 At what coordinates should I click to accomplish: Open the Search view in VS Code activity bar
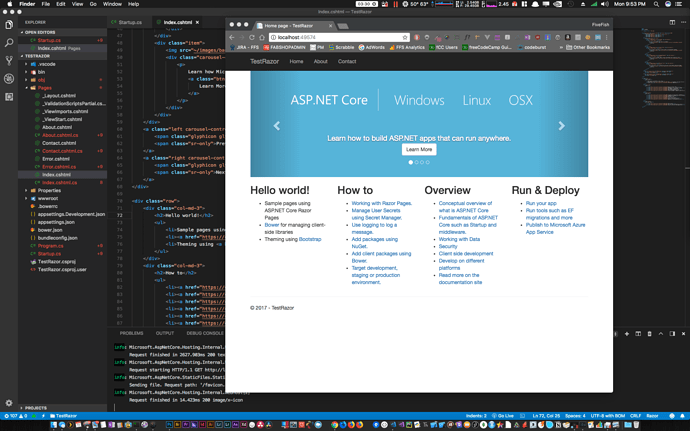click(x=9, y=43)
